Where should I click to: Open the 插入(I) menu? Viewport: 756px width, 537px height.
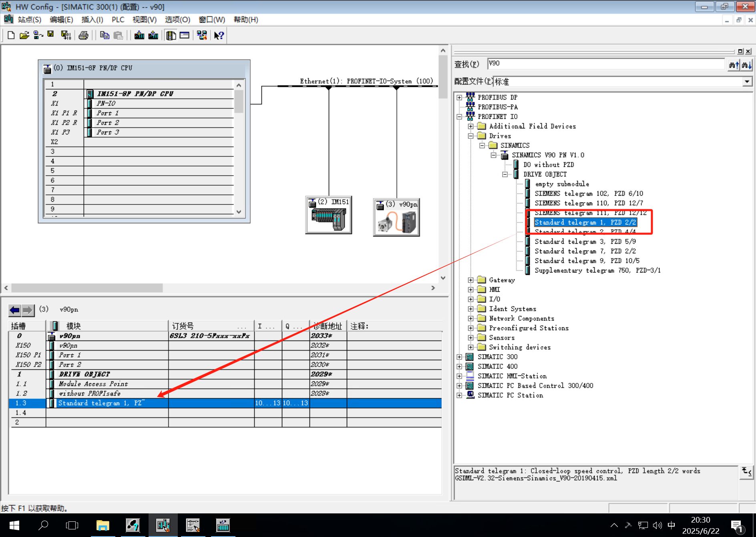point(92,20)
